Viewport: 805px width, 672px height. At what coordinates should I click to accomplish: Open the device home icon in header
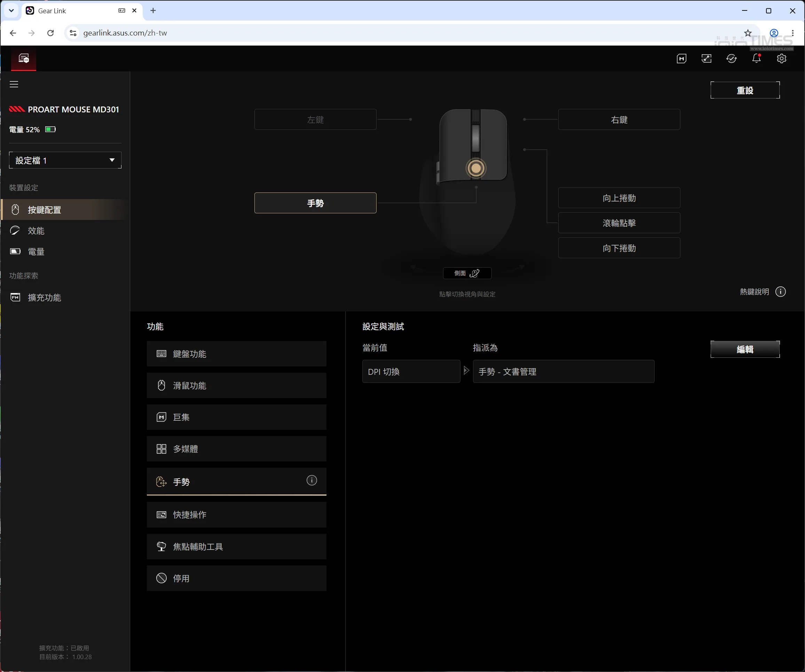tap(24, 58)
